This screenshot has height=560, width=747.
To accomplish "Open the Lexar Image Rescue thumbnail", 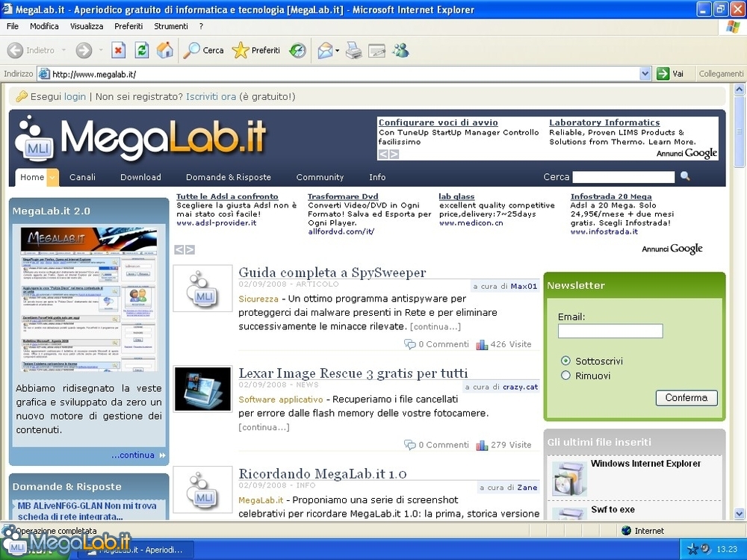I will click(202, 389).
